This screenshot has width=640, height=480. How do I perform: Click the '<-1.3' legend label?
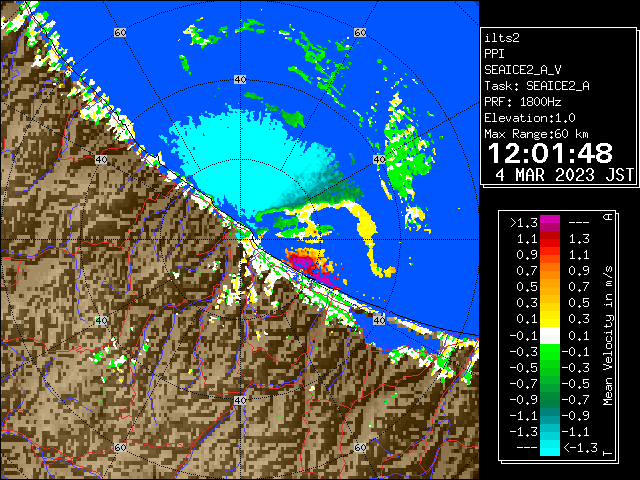[x=580, y=447]
